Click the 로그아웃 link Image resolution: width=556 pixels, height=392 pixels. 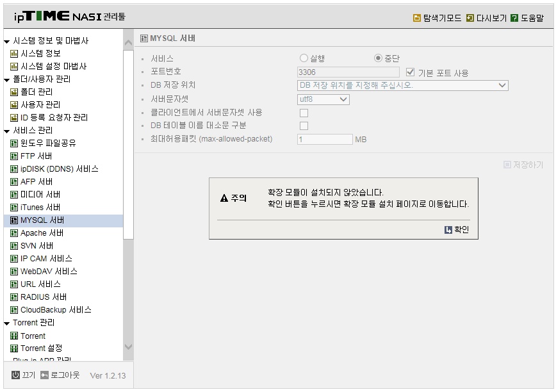[x=65, y=375]
